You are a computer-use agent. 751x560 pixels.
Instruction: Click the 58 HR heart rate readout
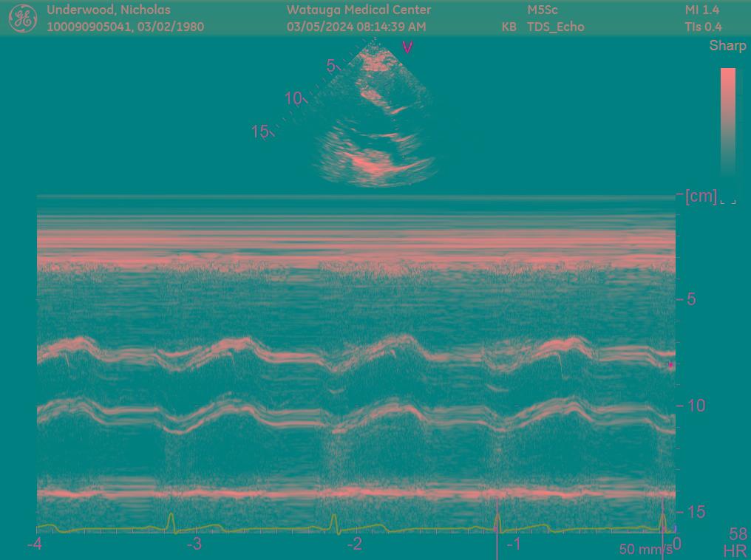coord(736,542)
